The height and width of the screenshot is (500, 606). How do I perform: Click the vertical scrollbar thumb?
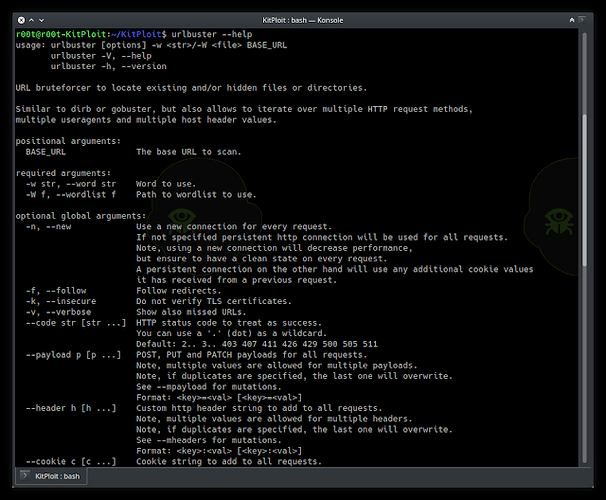coord(584,189)
